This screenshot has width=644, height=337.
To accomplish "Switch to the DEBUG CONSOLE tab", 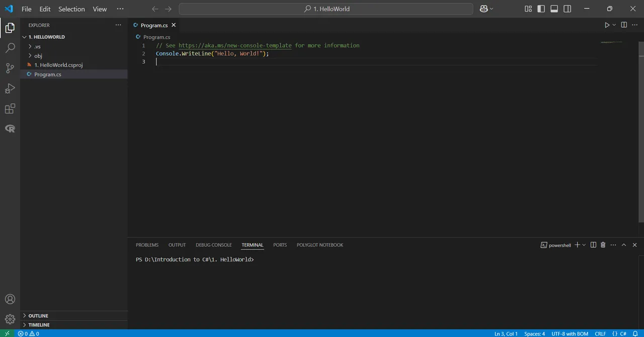I will (x=214, y=245).
